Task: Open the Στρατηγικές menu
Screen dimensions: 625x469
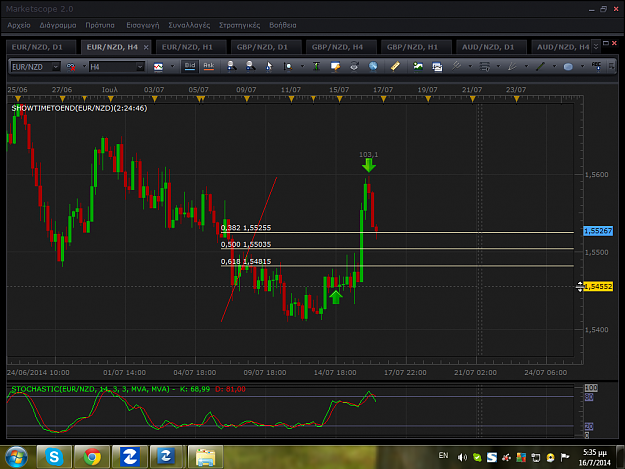Action: coord(240,25)
